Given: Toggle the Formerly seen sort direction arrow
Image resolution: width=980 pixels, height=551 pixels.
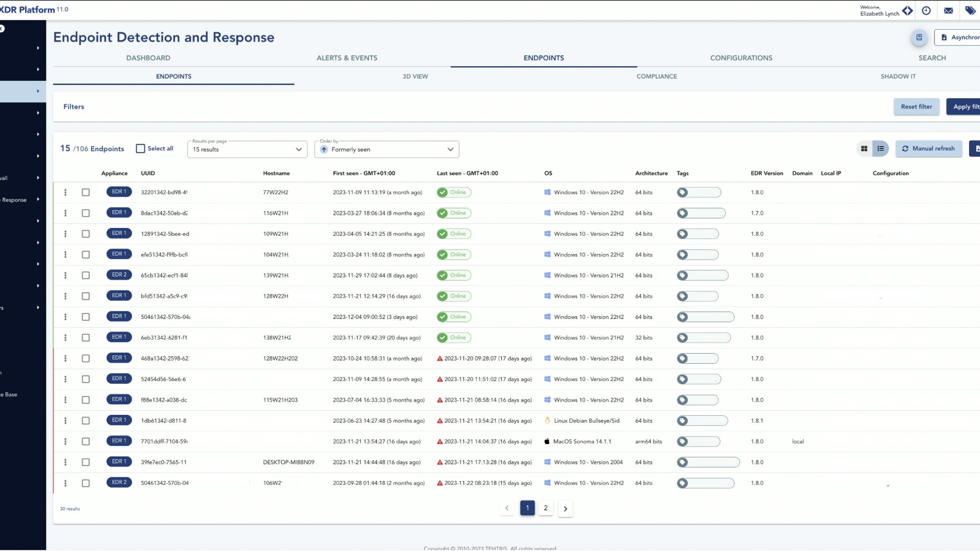Looking at the screenshot, I should [325, 149].
